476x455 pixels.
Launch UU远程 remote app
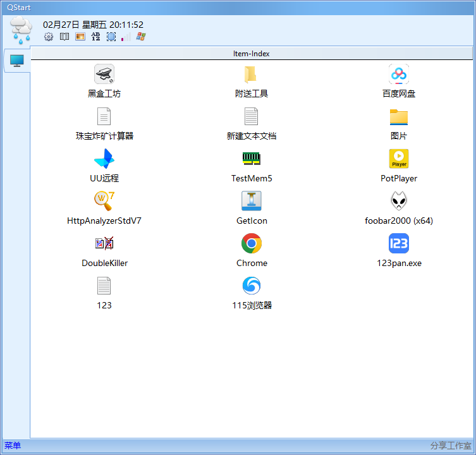coord(104,166)
